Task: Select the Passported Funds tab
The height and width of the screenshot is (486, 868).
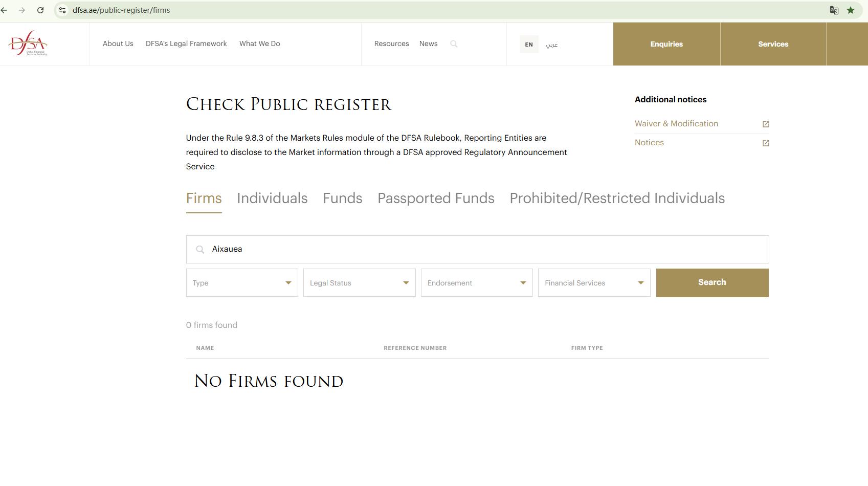Action: pos(436,198)
